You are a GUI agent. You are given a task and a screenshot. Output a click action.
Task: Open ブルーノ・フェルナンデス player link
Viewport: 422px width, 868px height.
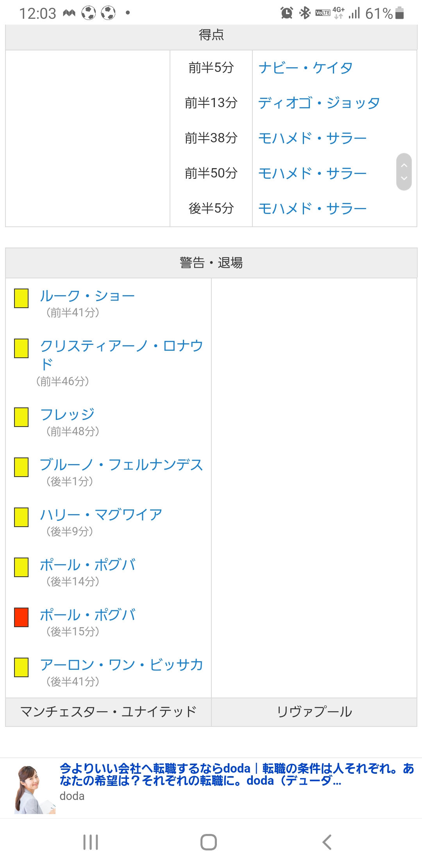(x=121, y=465)
